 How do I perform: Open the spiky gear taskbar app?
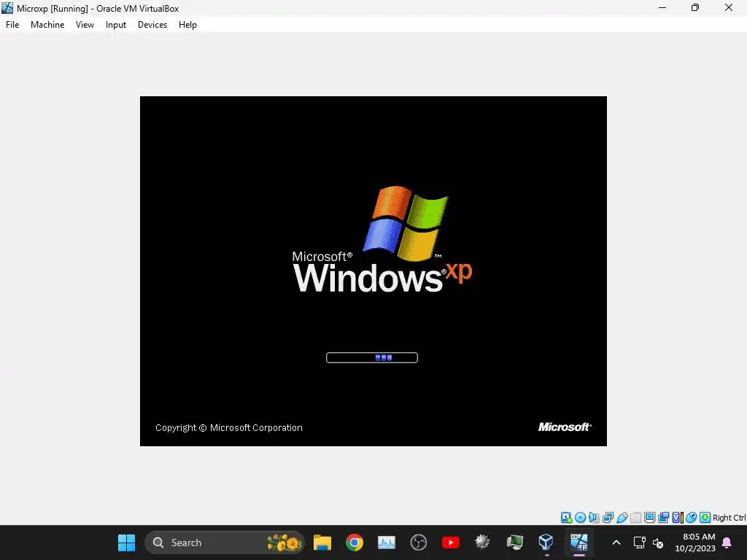click(483, 542)
